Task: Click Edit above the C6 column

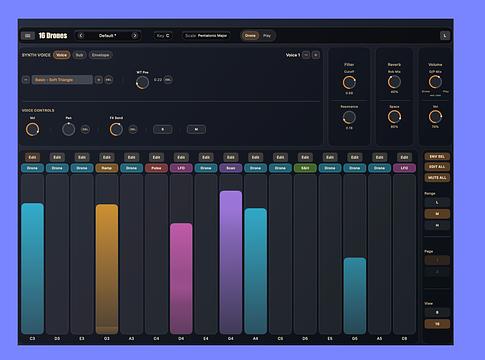Action: pyautogui.click(x=404, y=157)
